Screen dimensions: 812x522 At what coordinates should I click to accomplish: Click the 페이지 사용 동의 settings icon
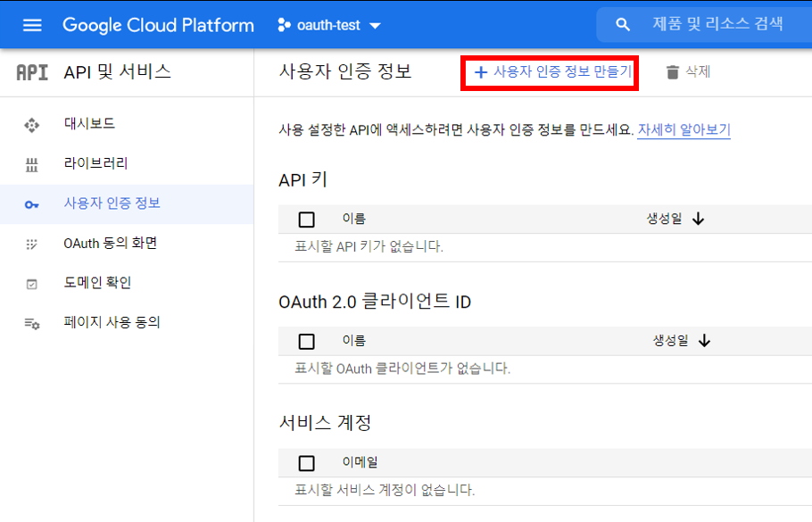[x=31, y=324]
